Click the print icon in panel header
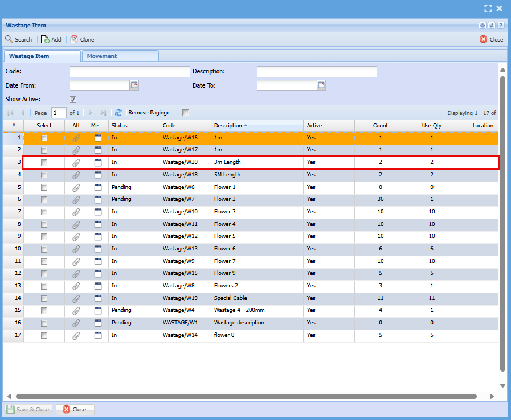511x420 pixels. (483, 26)
